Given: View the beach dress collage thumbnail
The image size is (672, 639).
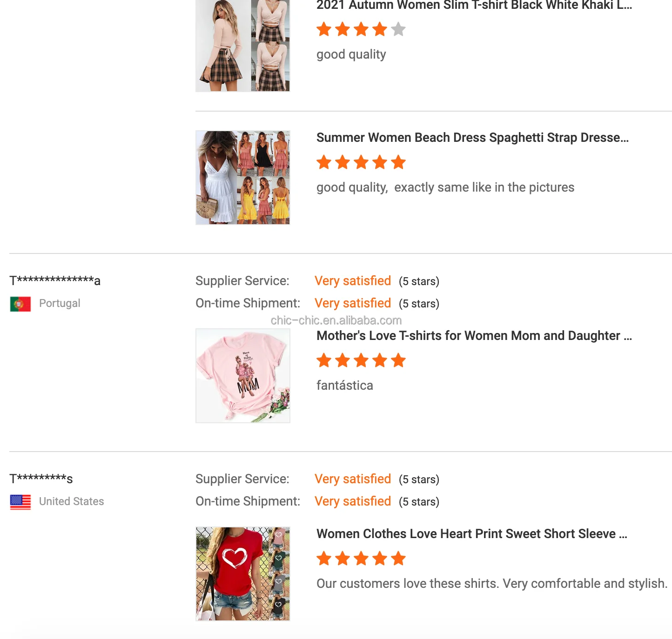Looking at the screenshot, I should 242,178.
